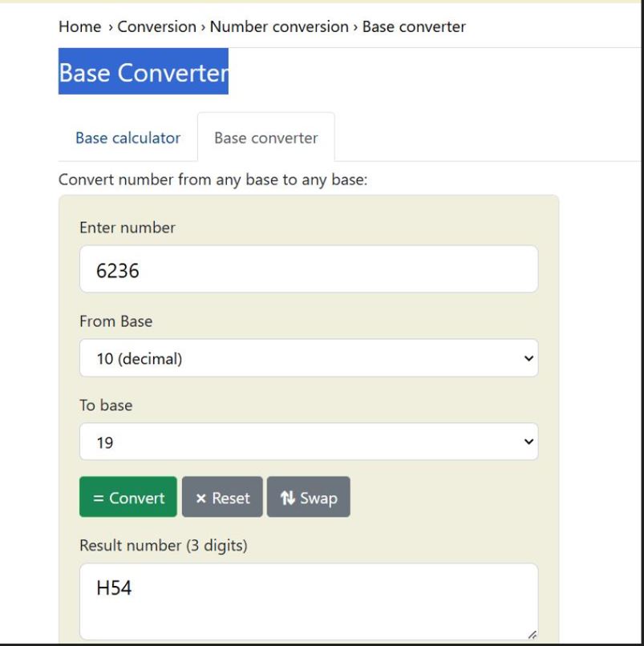Focus the Enter number field containing 6236
This screenshot has height=646, width=644.
[308, 269]
